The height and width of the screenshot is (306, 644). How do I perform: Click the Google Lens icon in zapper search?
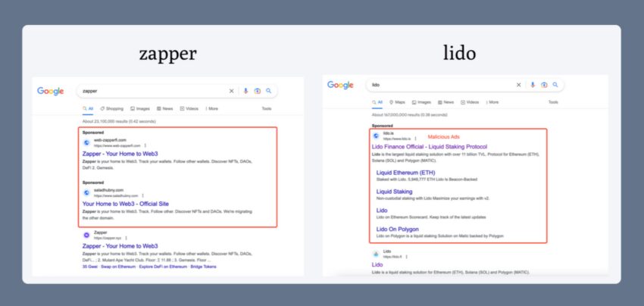coord(257,91)
